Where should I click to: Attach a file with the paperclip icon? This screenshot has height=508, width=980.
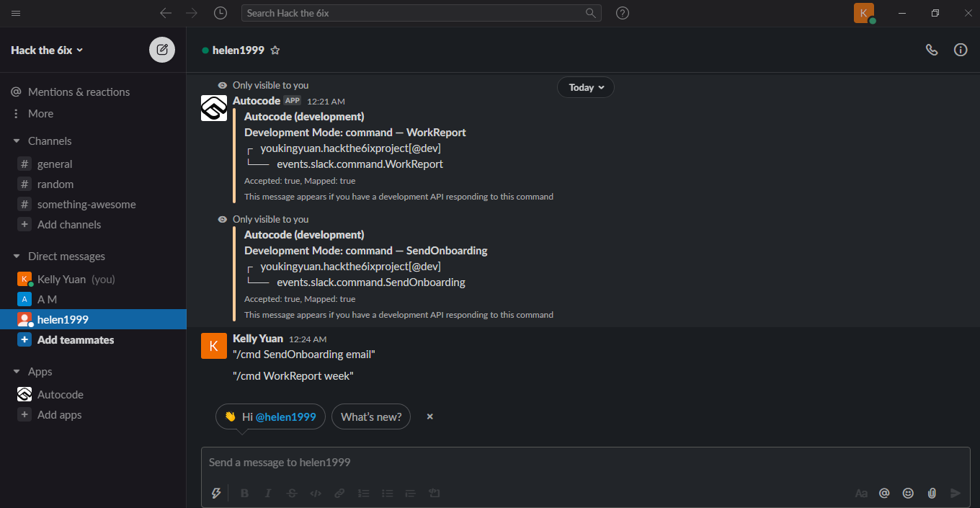[932, 493]
